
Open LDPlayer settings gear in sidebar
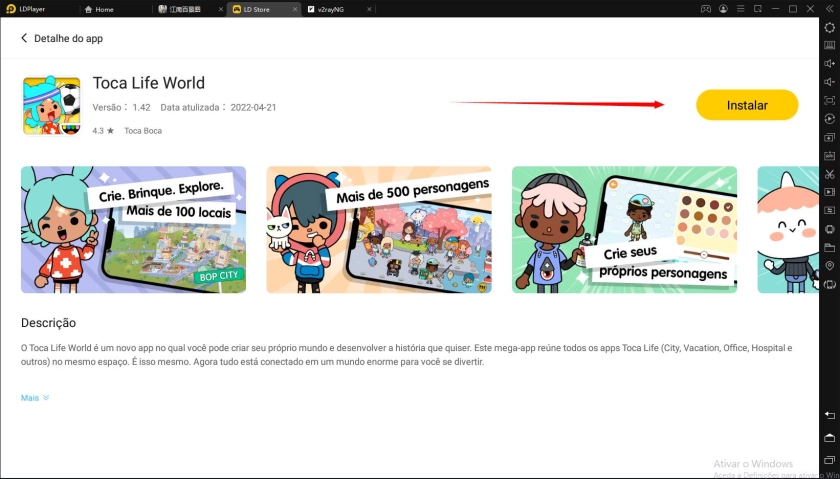(x=829, y=27)
